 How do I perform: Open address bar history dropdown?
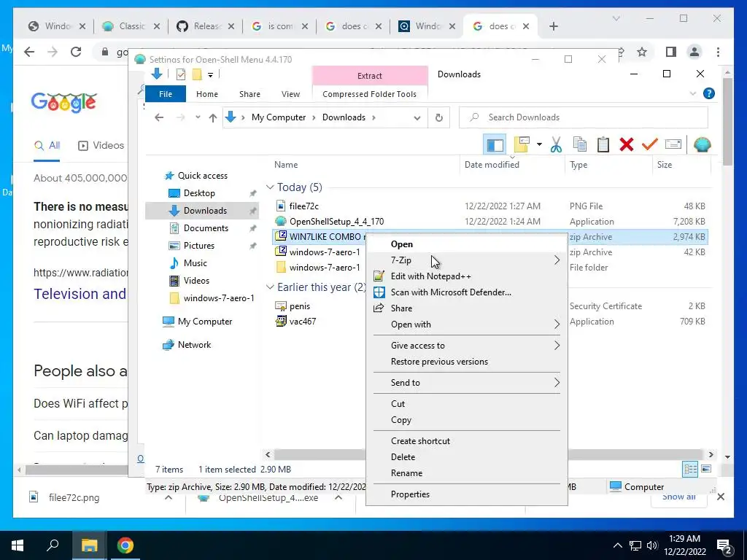tap(417, 117)
